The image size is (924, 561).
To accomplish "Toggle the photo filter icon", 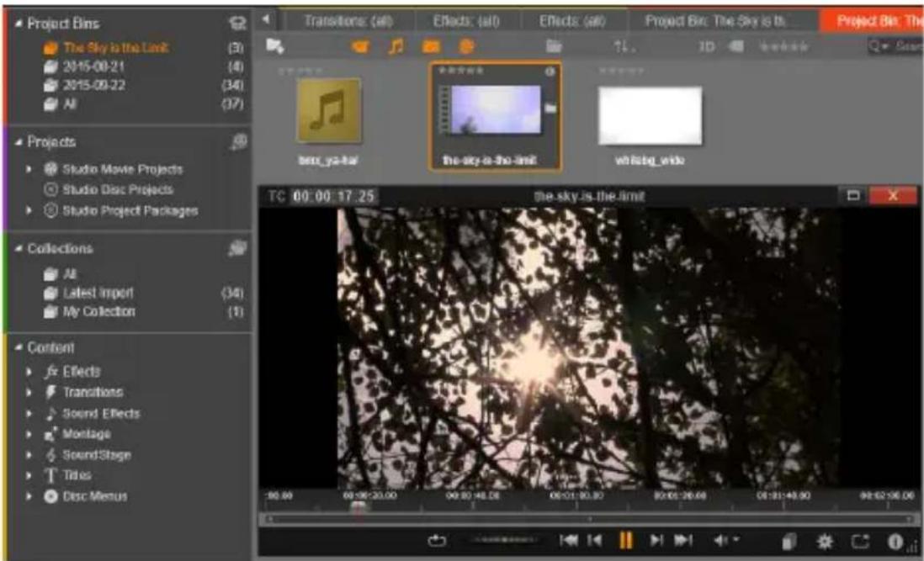I will coord(432,46).
